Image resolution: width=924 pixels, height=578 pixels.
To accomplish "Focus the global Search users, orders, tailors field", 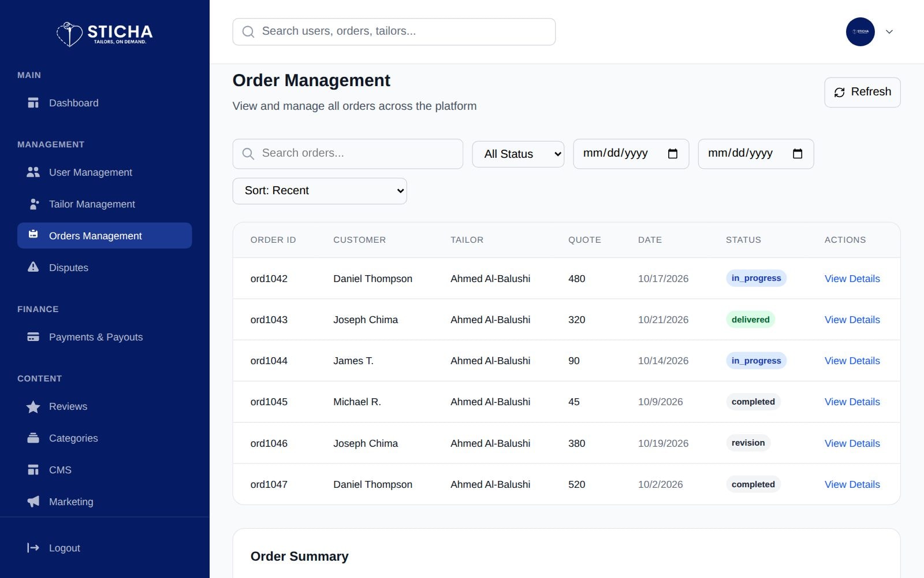I will click(x=394, y=32).
